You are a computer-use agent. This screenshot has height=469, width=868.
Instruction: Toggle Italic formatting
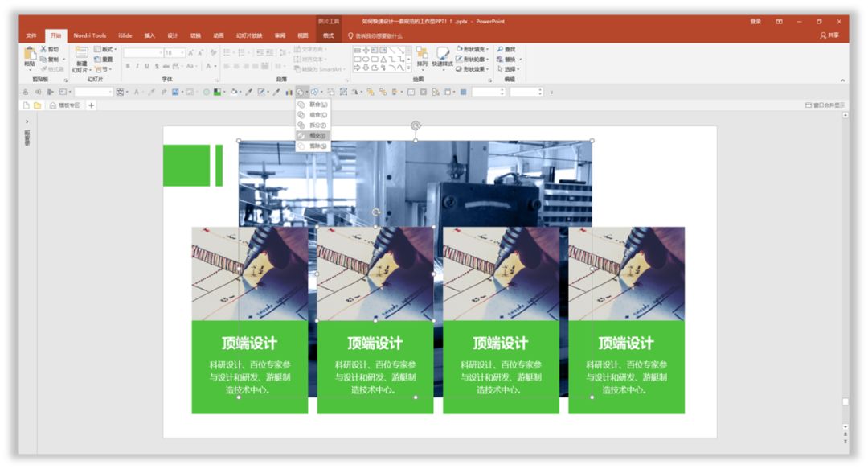pos(137,66)
